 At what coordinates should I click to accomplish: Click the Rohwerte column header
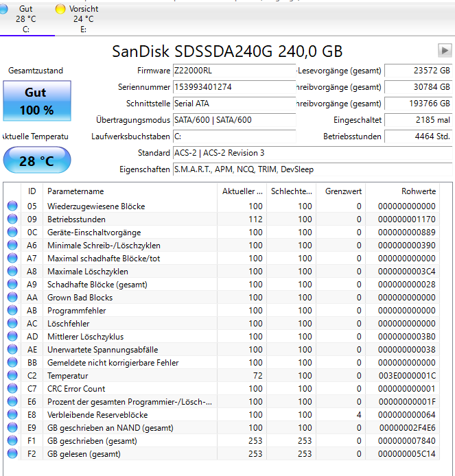[402, 191]
